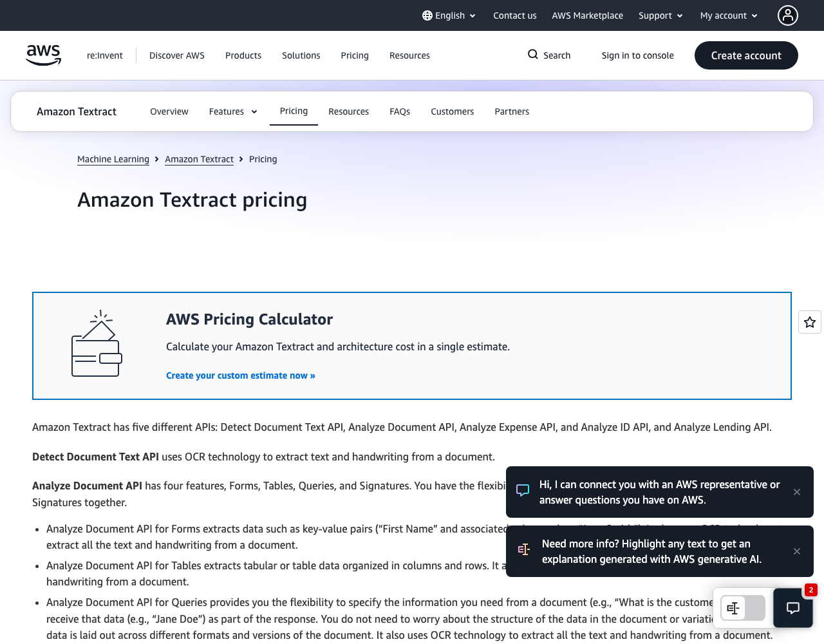This screenshot has height=644, width=824.
Task: Open the Solutions menu
Action: point(301,55)
